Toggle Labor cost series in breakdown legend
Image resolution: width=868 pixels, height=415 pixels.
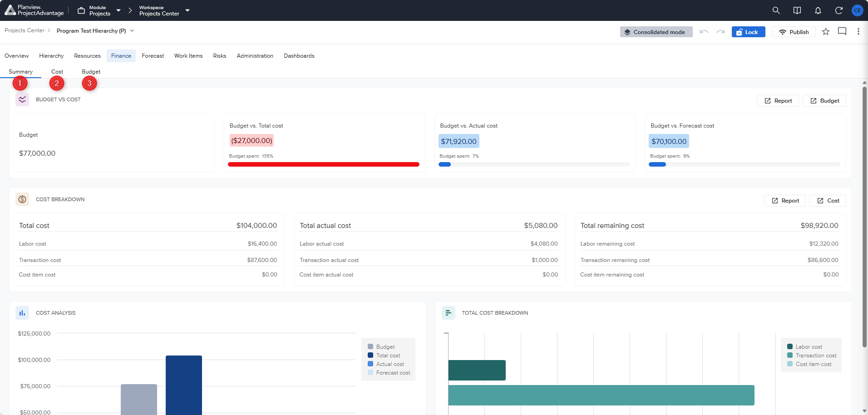(804, 347)
